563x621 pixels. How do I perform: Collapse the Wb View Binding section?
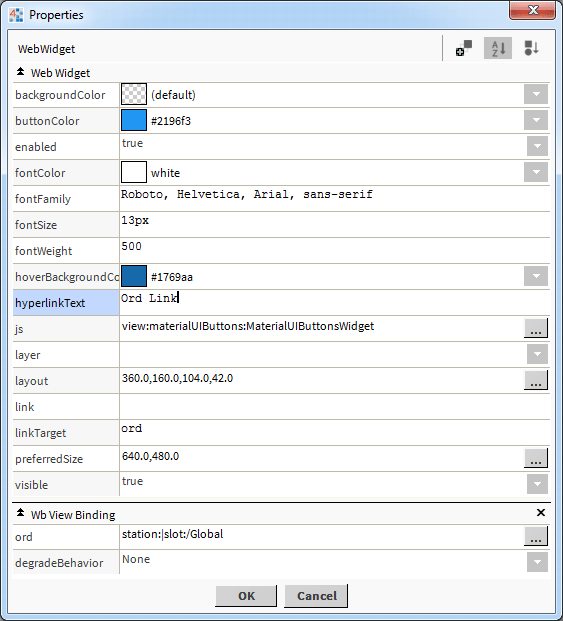click(20, 514)
